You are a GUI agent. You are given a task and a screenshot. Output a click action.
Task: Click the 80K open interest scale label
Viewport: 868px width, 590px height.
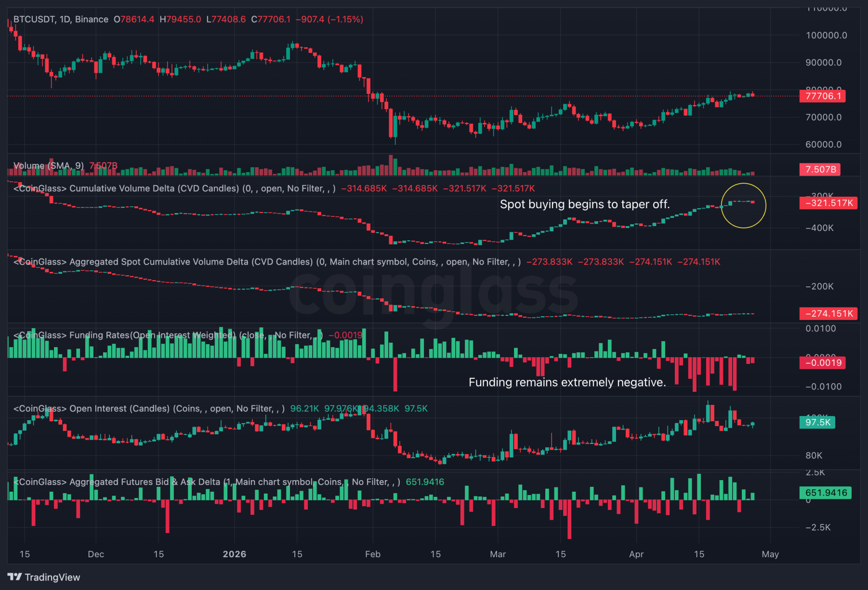814,456
